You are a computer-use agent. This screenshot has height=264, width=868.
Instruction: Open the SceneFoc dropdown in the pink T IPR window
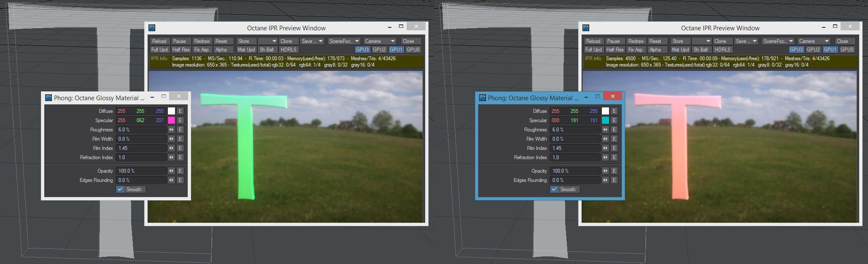778,41
